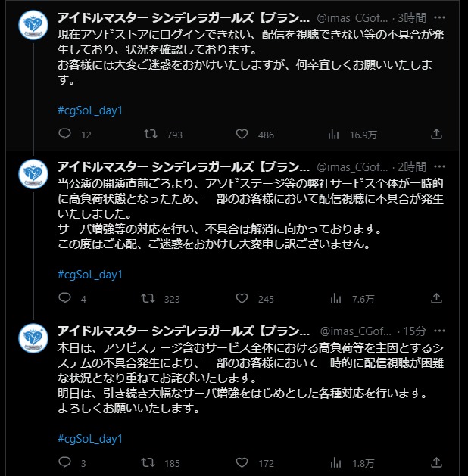Open more options on the 3時間 tweet
This screenshot has height=476, width=468.
(439, 17)
